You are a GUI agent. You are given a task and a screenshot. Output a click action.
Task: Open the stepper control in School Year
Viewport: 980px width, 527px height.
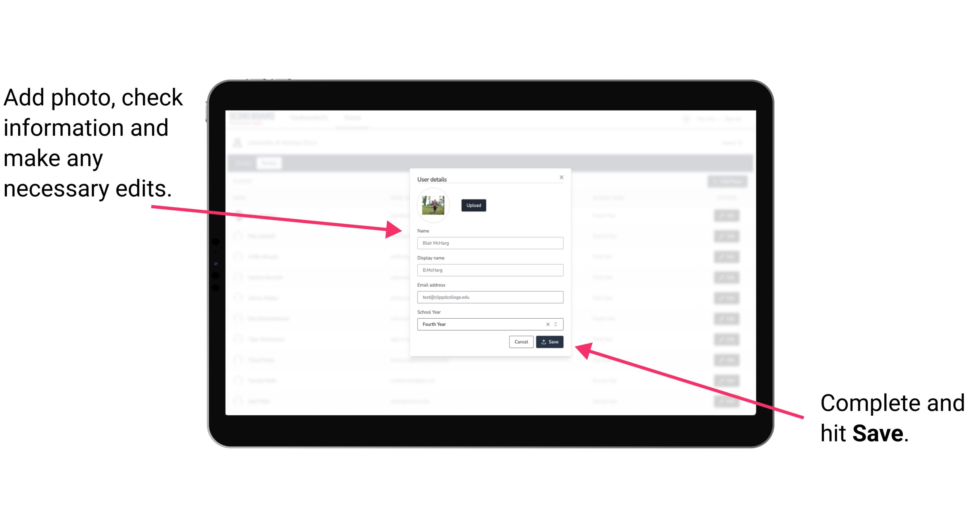(x=557, y=324)
